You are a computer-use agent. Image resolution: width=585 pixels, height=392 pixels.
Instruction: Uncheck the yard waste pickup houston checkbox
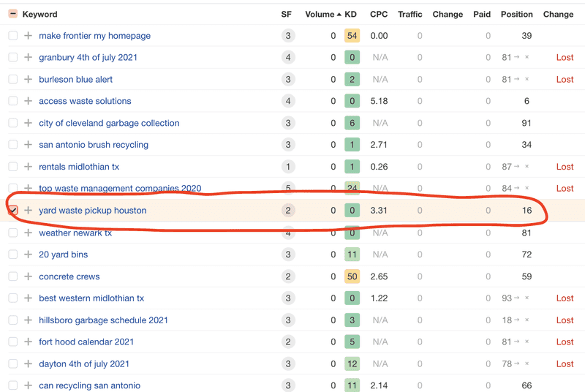point(13,211)
